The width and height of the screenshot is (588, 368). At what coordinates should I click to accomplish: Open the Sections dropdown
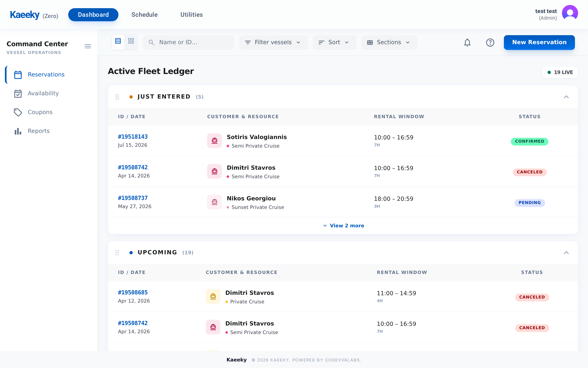pos(389,42)
